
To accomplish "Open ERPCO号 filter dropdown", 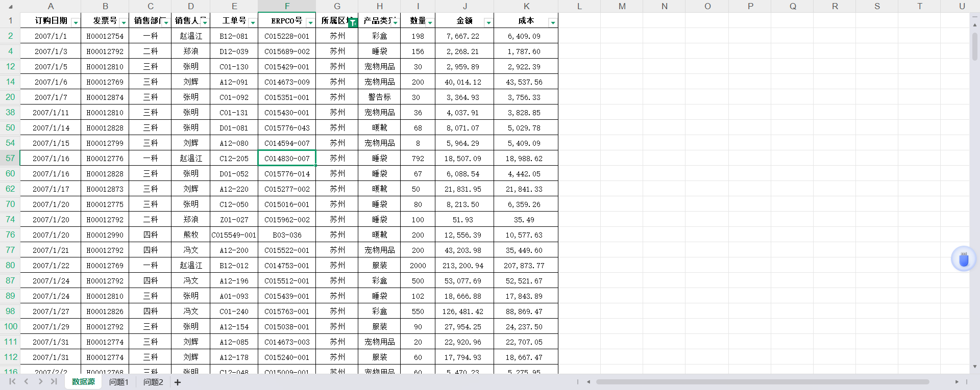I will tap(310, 22).
